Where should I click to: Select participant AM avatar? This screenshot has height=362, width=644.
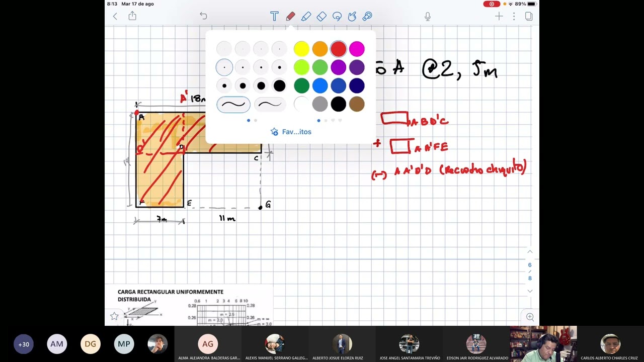(57, 344)
